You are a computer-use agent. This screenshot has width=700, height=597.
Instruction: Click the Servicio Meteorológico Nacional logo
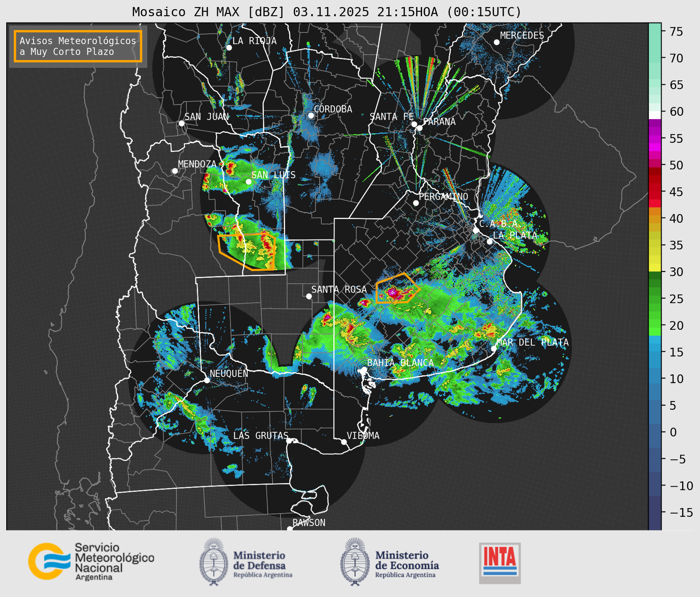point(90,561)
